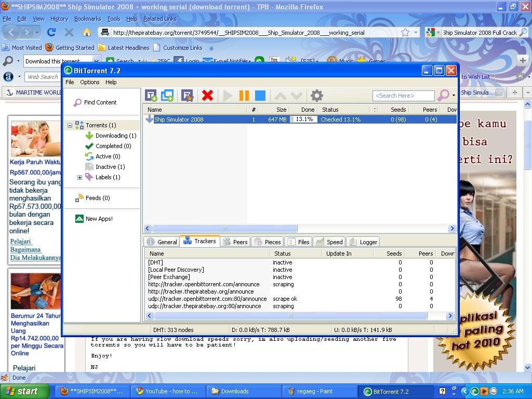The height and width of the screenshot is (399, 532).
Task: Select the [DHT] tracker row
Action: (300, 262)
